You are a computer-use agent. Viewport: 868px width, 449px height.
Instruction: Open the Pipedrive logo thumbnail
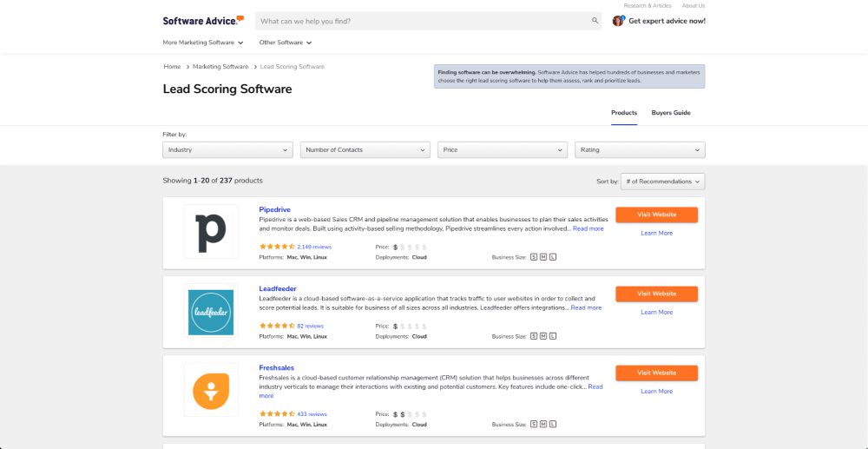pyautogui.click(x=211, y=231)
